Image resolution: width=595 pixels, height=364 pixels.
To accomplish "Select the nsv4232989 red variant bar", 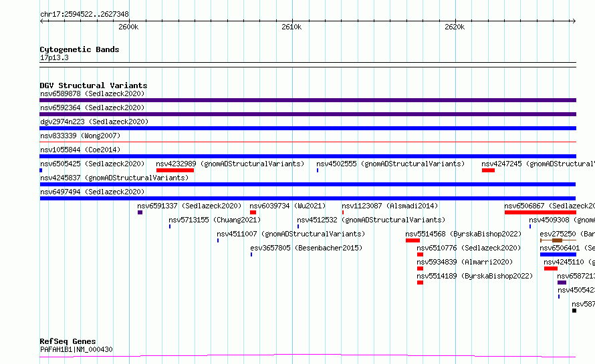I will (x=175, y=170).
